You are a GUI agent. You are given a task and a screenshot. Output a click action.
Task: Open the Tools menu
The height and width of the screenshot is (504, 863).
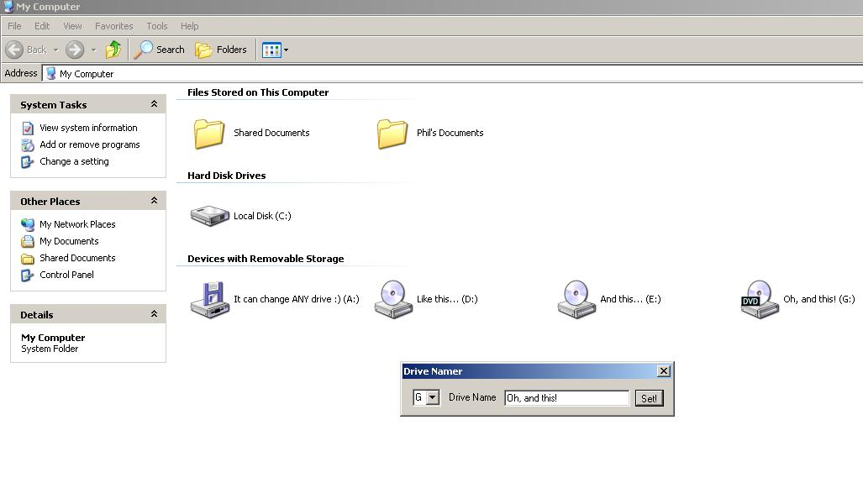coord(157,26)
